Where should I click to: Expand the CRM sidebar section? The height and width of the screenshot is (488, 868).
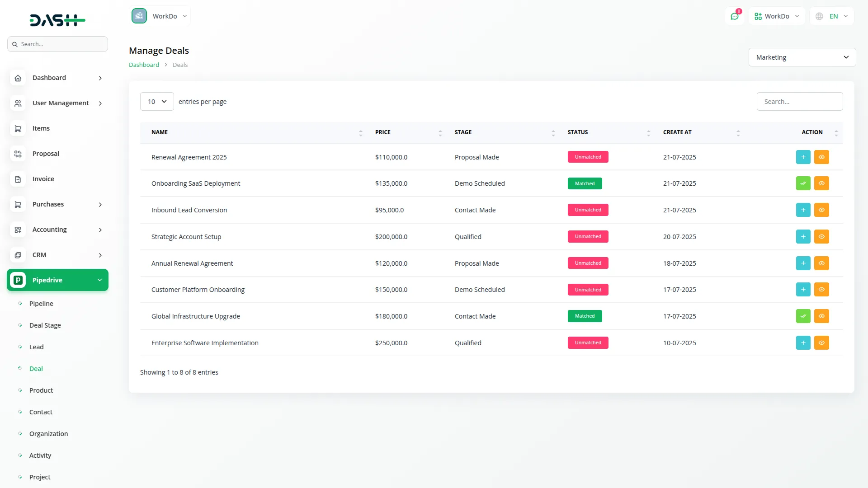click(57, 255)
